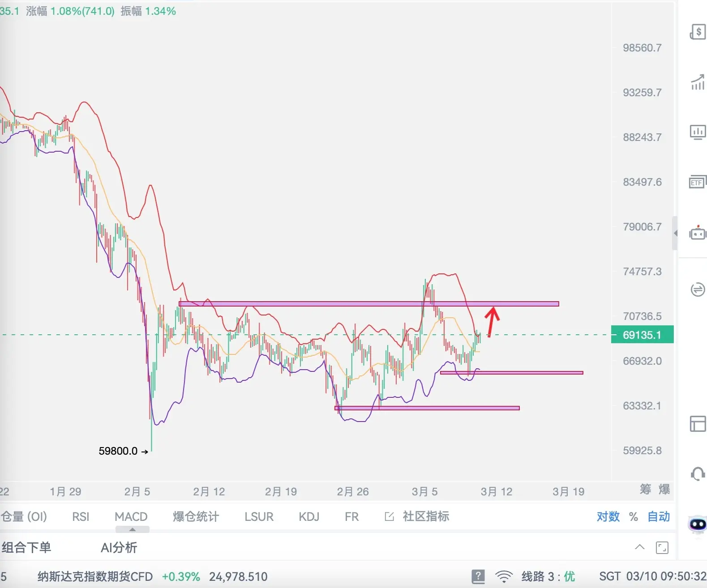Click the 2月 26 date label
The height and width of the screenshot is (588, 707).
[x=353, y=492]
